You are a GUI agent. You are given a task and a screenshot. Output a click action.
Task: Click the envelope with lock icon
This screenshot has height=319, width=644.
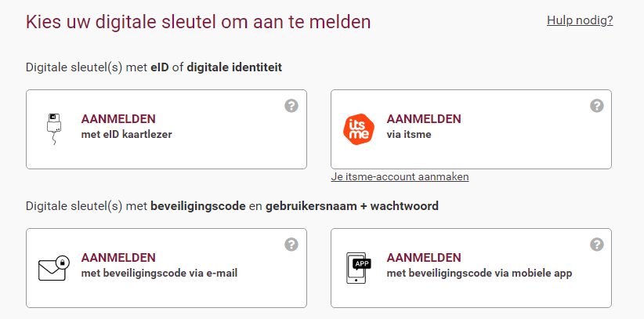[x=54, y=268]
